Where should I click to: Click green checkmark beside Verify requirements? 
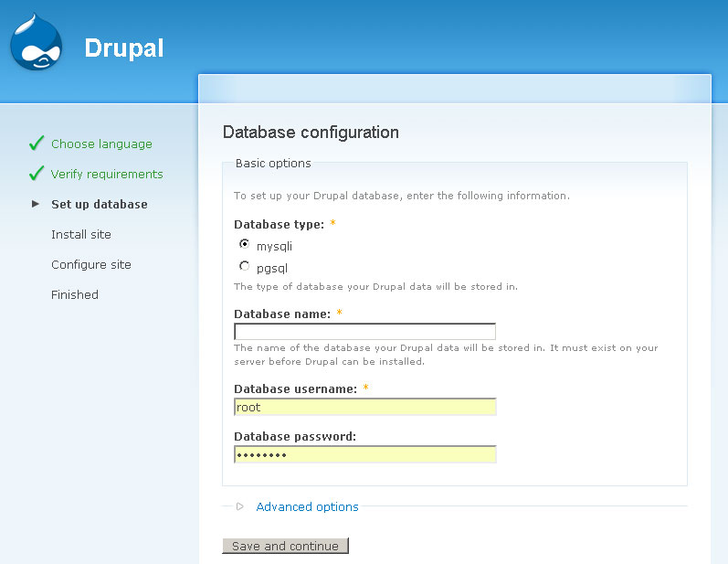pyautogui.click(x=37, y=174)
